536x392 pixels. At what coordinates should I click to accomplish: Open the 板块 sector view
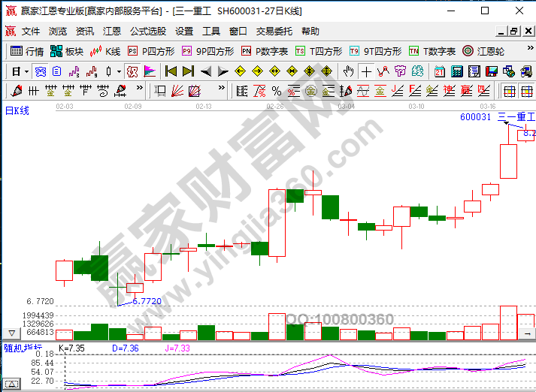pos(67,51)
